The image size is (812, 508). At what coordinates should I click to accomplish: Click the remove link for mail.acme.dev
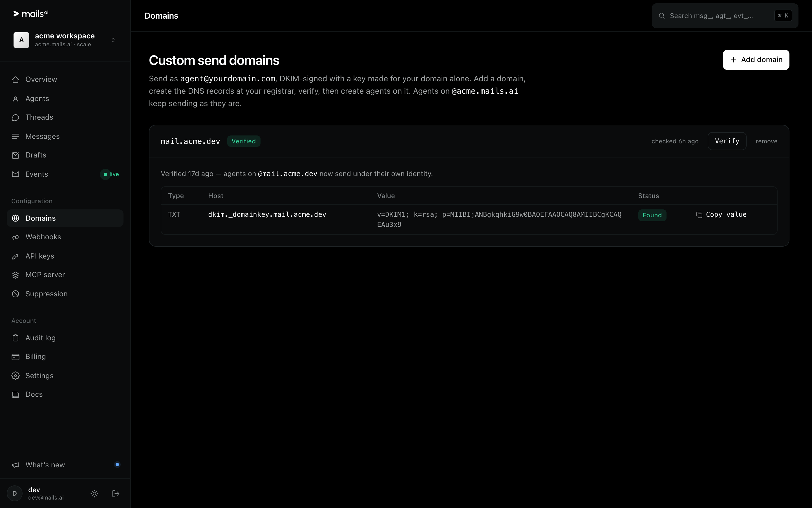tap(766, 141)
